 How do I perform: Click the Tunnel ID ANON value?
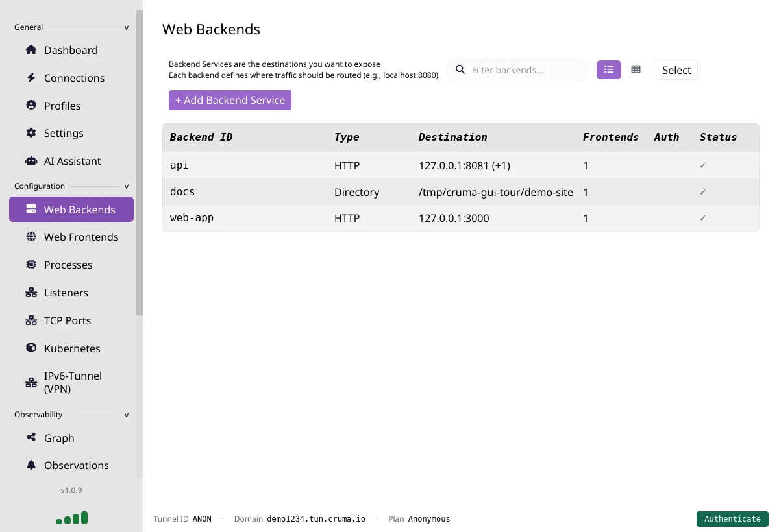pyautogui.click(x=202, y=519)
